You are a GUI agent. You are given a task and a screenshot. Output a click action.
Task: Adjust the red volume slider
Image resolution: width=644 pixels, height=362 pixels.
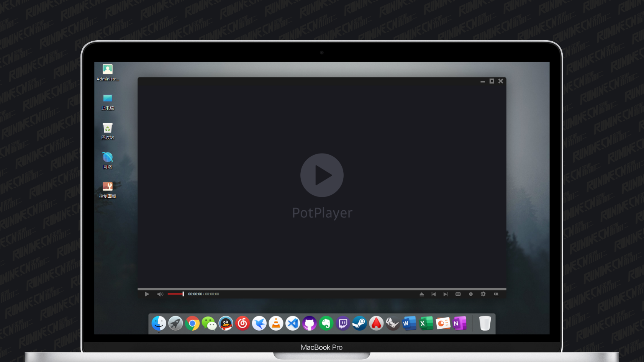pos(176,294)
